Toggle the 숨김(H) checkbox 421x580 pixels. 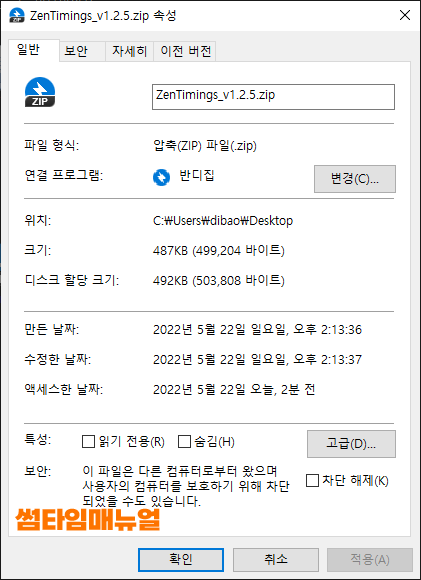184,441
